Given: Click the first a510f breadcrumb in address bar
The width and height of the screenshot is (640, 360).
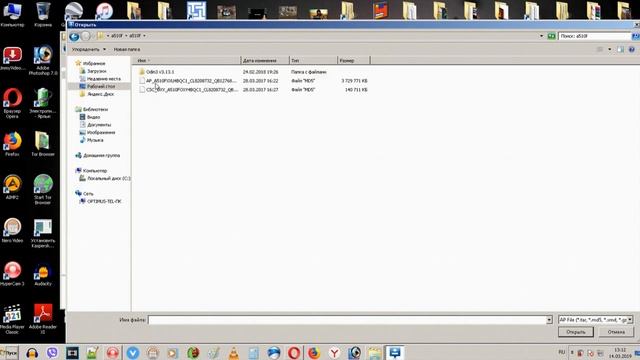Looking at the screenshot, I should coord(117,36).
